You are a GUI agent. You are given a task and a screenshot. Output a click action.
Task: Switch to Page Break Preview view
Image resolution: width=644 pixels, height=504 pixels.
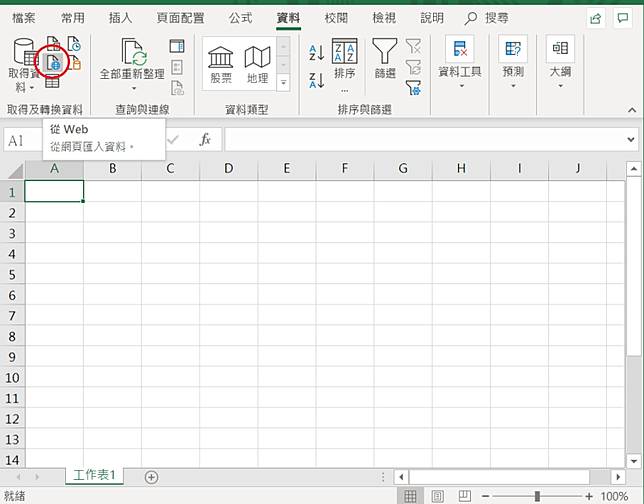tap(463, 496)
